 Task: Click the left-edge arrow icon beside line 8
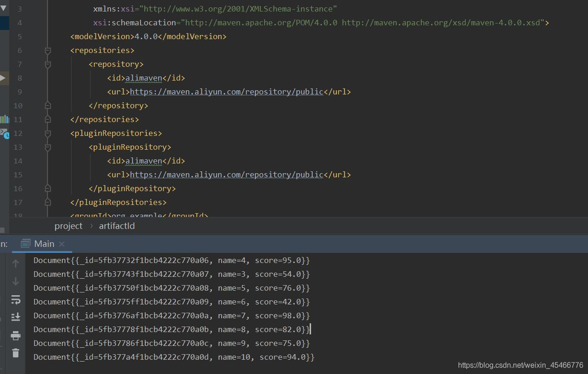3,78
